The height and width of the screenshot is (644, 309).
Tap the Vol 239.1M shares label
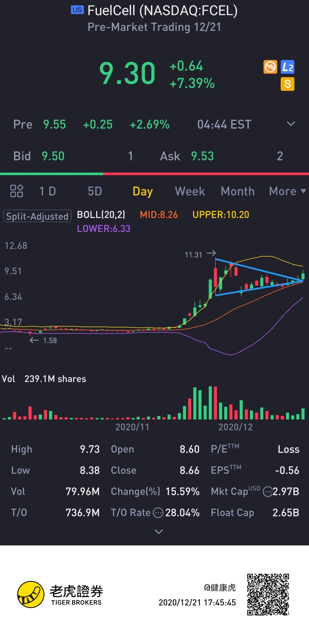tap(44, 379)
